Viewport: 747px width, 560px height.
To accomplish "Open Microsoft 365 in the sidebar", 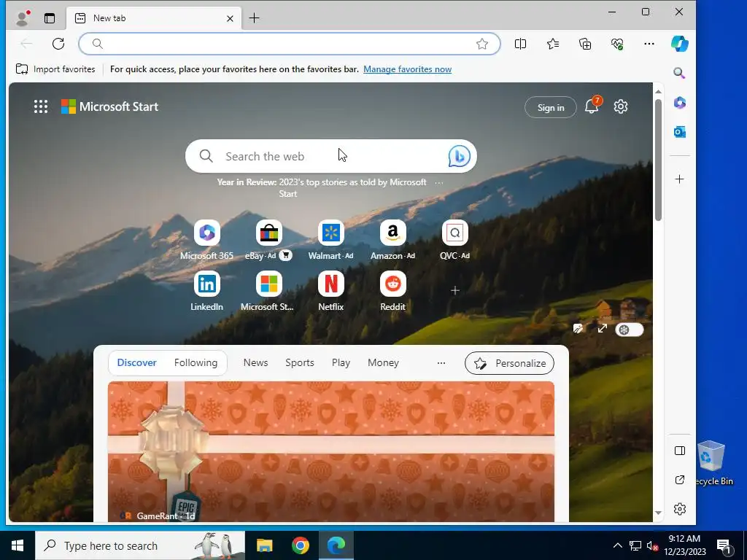I will (x=679, y=102).
